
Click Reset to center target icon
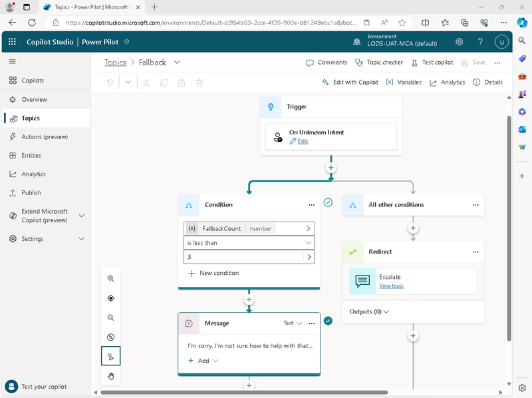(x=110, y=298)
